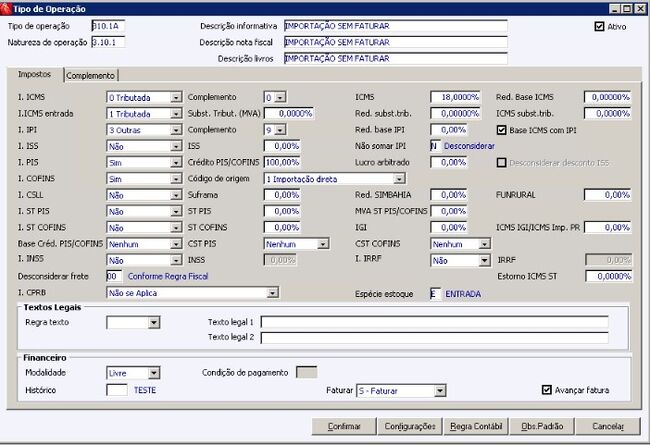Click the Cancelar button
This screenshot has width=650, height=445.
[608, 426]
